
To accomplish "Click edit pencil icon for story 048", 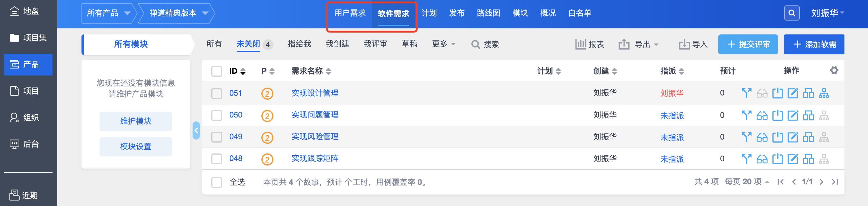I will (x=793, y=159).
